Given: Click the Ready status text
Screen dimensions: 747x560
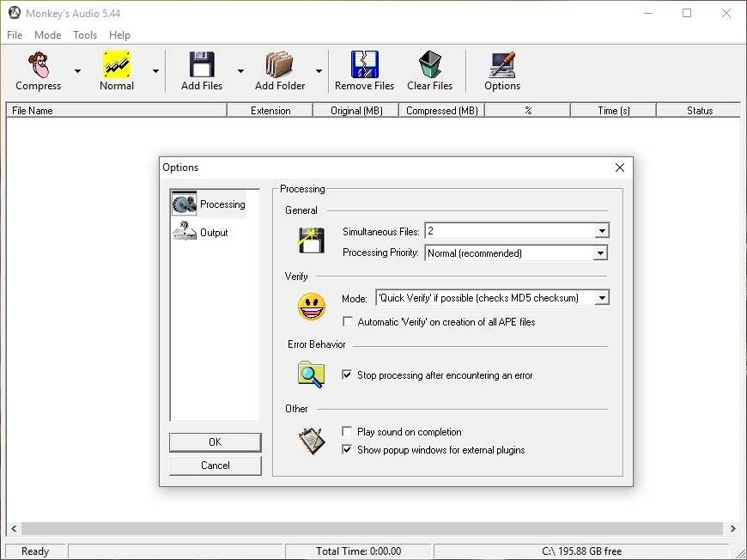Looking at the screenshot, I should [x=35, y=551].
